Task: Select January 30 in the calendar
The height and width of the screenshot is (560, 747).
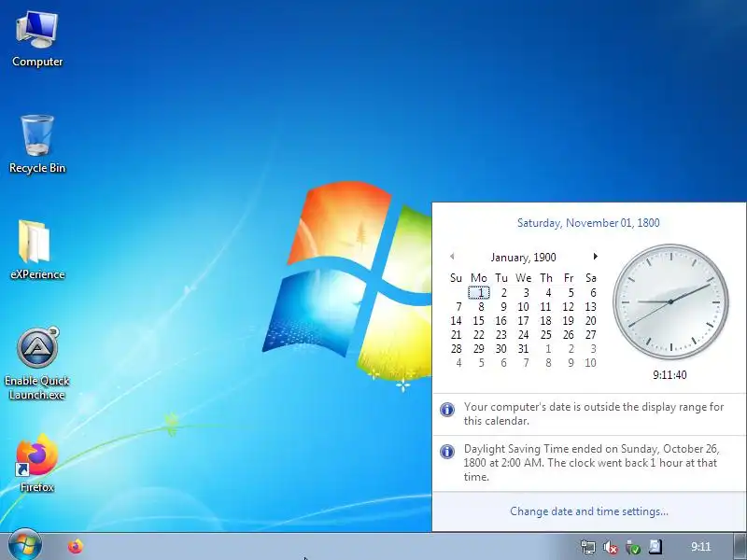Action: (x=501, y=349)
